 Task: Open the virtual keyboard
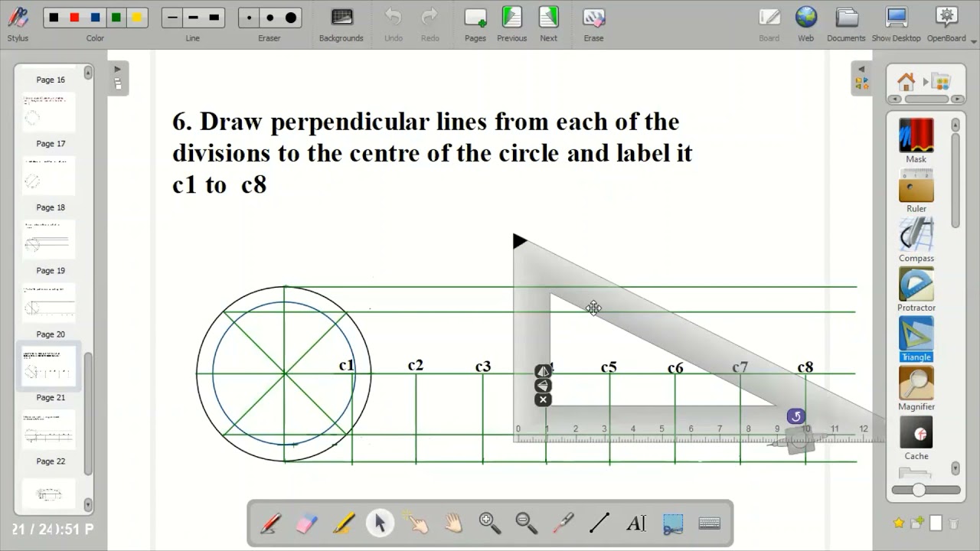point(710,523)
